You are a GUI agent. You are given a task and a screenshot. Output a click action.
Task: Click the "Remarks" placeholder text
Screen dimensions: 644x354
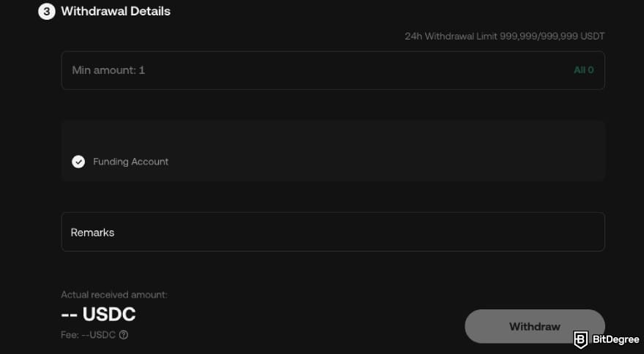pos(92,233)
